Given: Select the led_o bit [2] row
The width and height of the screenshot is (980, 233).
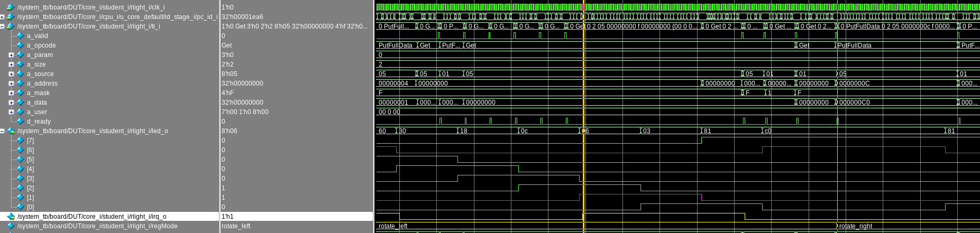Looking at the screenshot, I should [x=30, y=188].
